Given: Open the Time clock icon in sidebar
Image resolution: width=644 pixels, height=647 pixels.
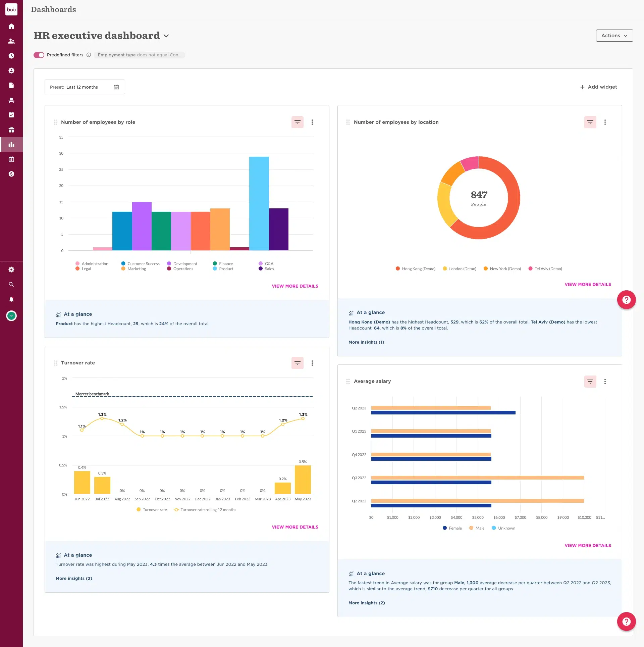Looking at the screenshot, I should 11,56.
